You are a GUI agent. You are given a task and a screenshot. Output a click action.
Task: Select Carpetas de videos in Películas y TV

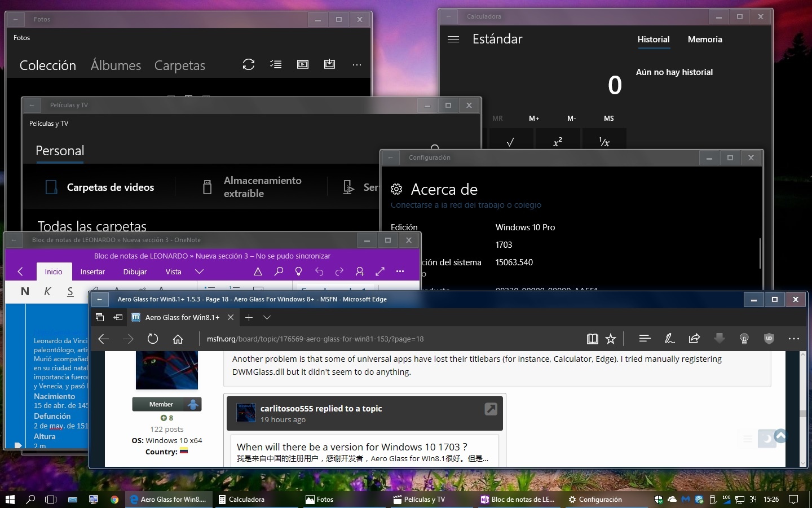tap(110, 187)
